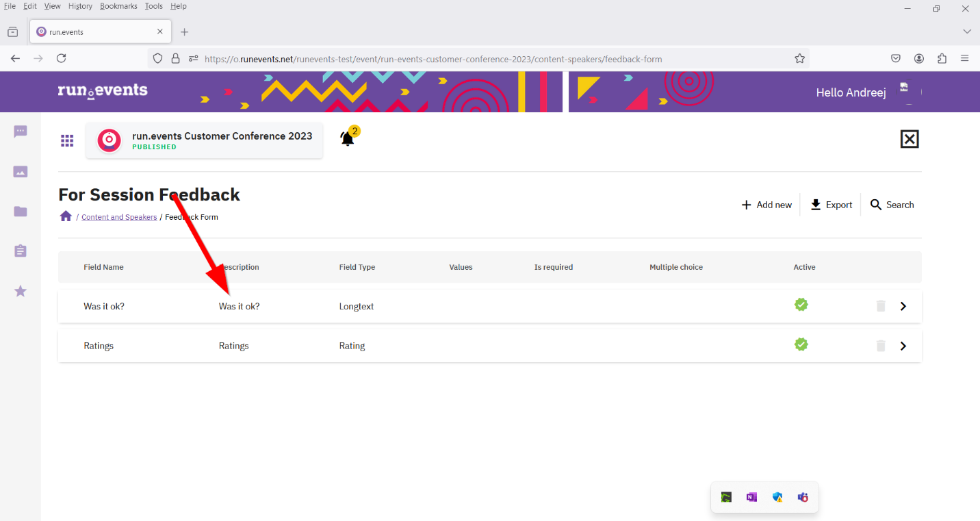Reload the current page
Screen dimensions: 980x521
62,59
